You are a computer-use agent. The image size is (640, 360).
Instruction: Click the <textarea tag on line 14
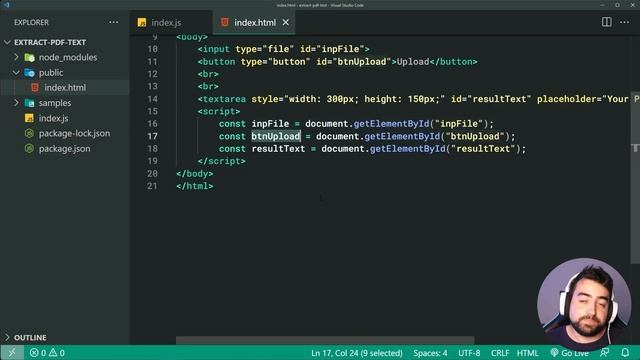click(x=222, y=99)
